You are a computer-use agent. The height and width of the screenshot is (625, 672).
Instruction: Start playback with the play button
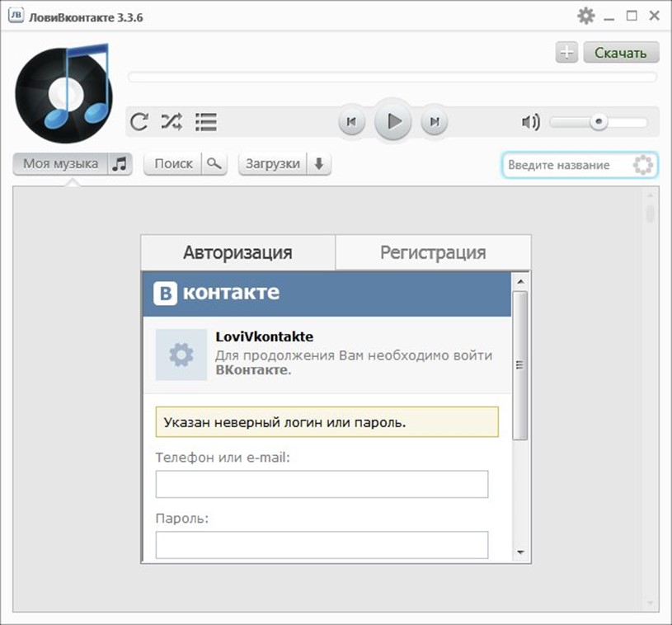coord(393,121)
